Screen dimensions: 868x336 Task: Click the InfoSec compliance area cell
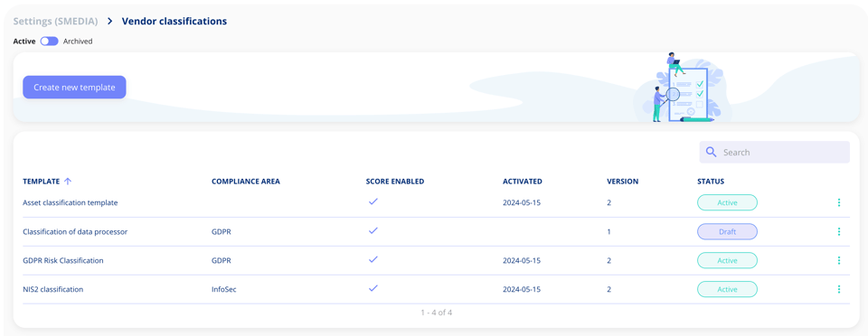(224, 289)
